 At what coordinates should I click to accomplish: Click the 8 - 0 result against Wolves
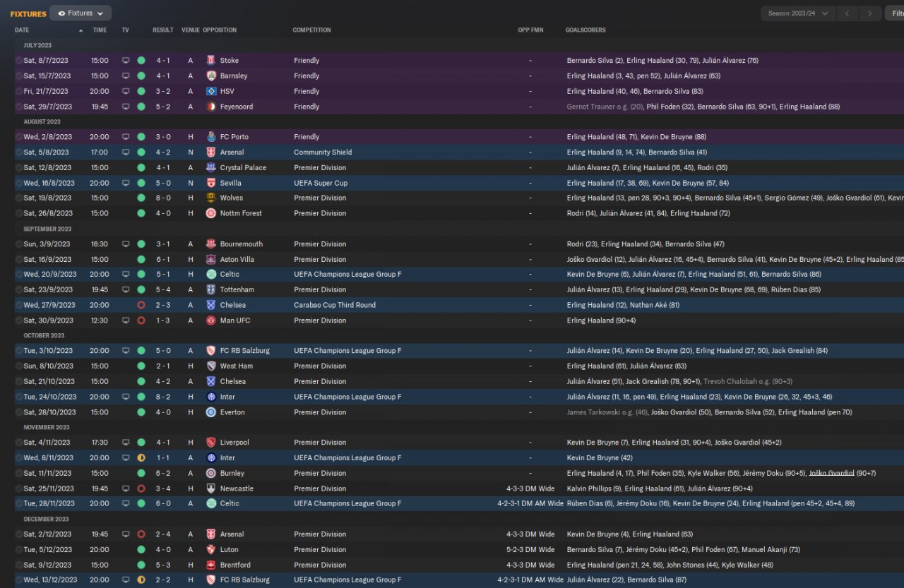coord(162,198)
